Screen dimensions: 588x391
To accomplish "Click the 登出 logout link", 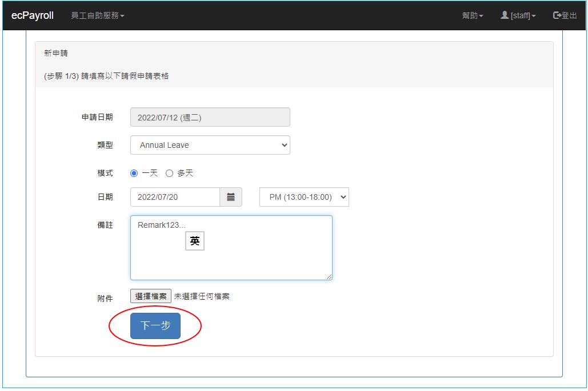I will 565,15.
